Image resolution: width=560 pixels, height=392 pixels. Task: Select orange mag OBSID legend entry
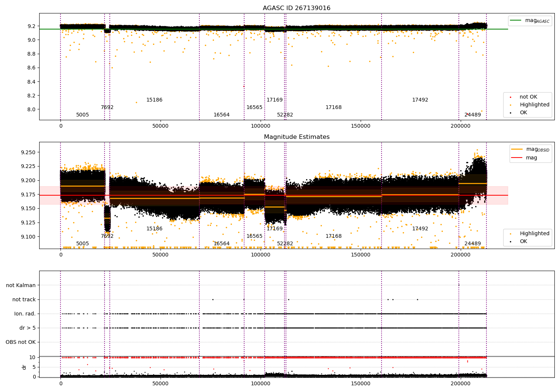[x=531, y=149]
